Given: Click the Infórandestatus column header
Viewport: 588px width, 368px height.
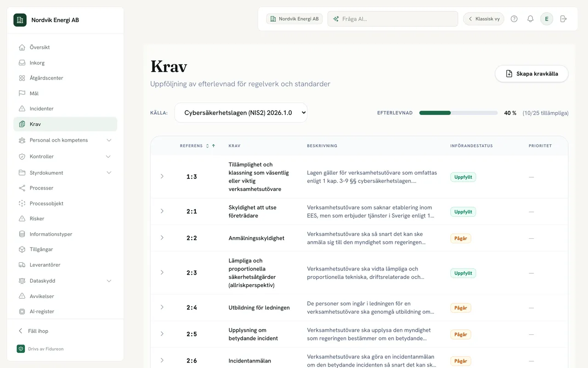Looking at the screenshot, I should coord(471,146).
